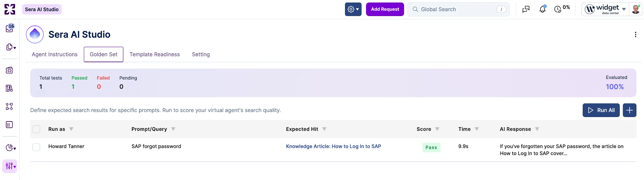
Task: Click the app logo in top-left corner
Action: coord(10,9)
